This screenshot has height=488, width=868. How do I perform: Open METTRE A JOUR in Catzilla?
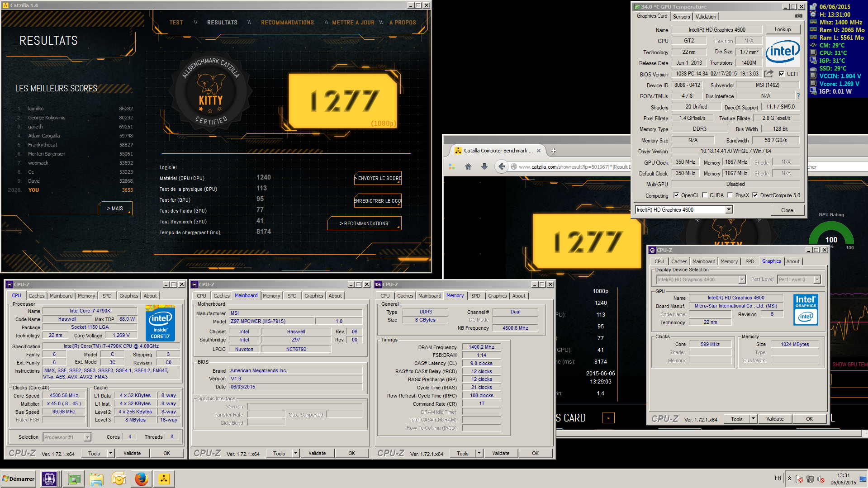[353, 23]
